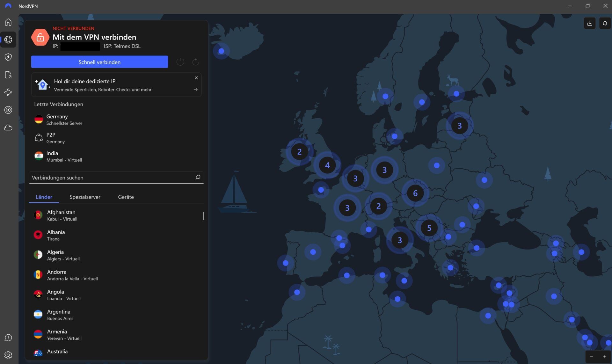Select Armenia Yerevan in country list

116,335
